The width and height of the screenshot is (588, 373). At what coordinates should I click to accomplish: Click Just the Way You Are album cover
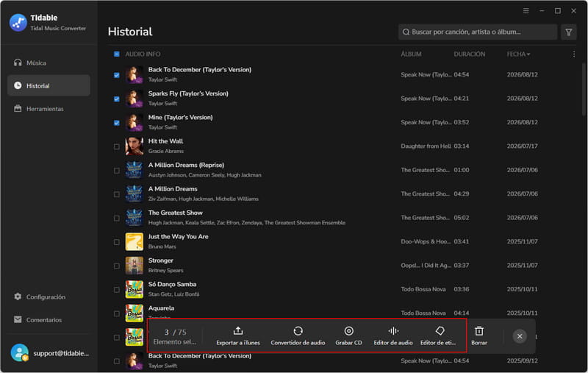click(135, 241)
